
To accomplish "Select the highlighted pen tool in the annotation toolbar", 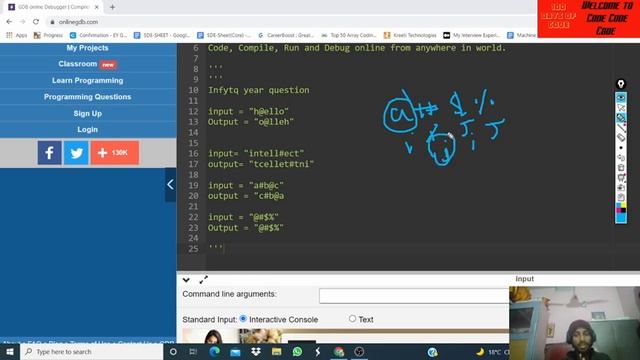I will coord(621,118).
